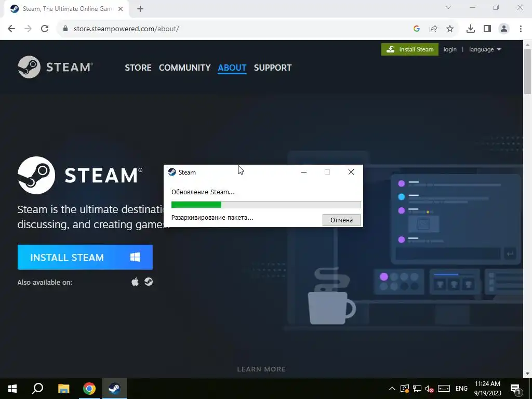This screenshot has height=399, width=532.
Task: Select the SteamOS download icon
Action: [149, 282]
